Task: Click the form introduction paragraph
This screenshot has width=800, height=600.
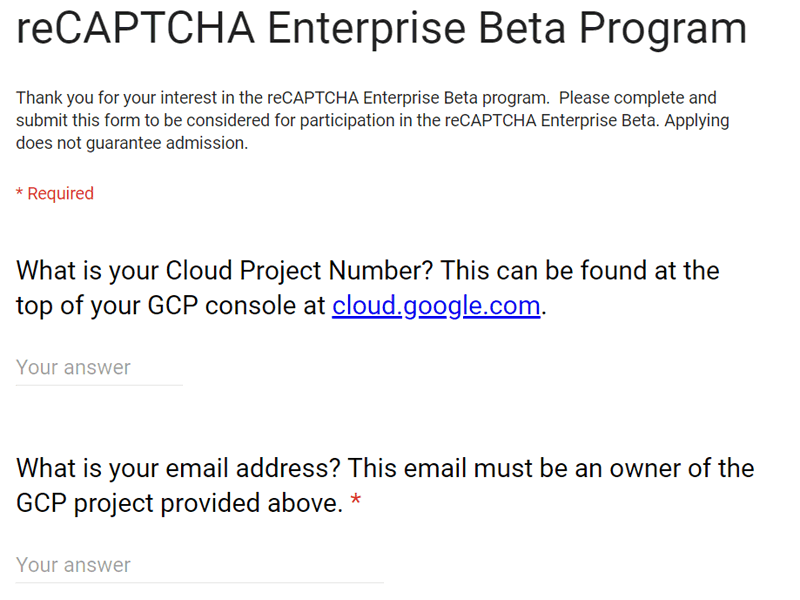Action: tap(372, 120)
